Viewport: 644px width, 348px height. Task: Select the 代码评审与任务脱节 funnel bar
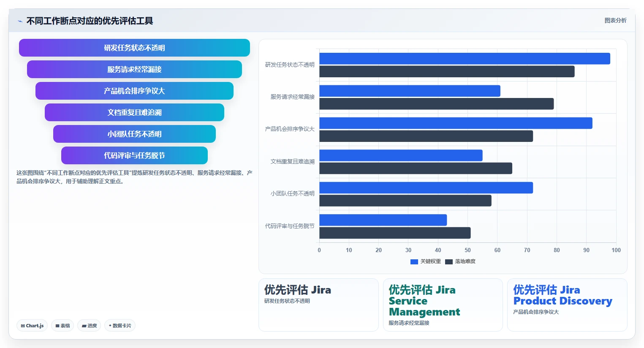click(x=134, y=155)
